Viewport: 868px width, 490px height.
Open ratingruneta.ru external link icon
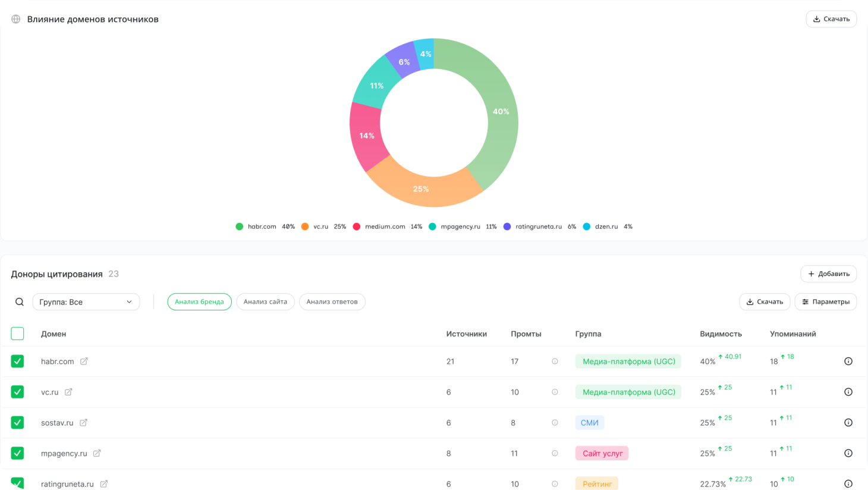(104, 484)
